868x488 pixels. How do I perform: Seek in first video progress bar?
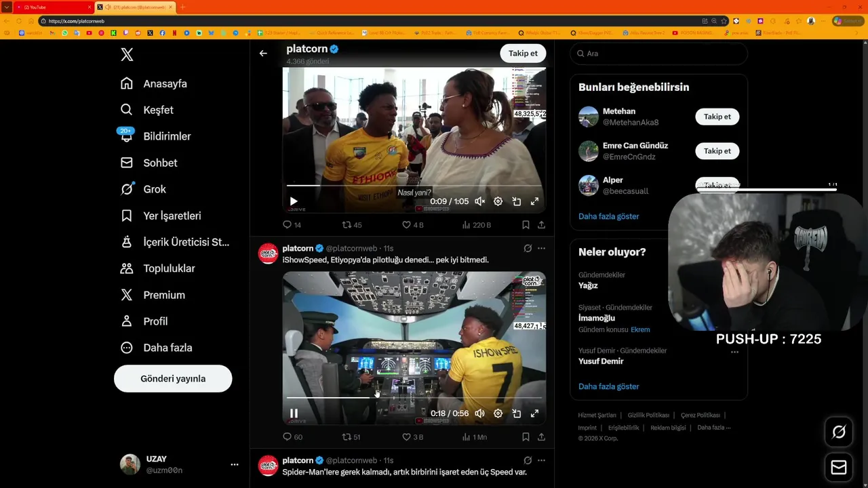[414, 185]
